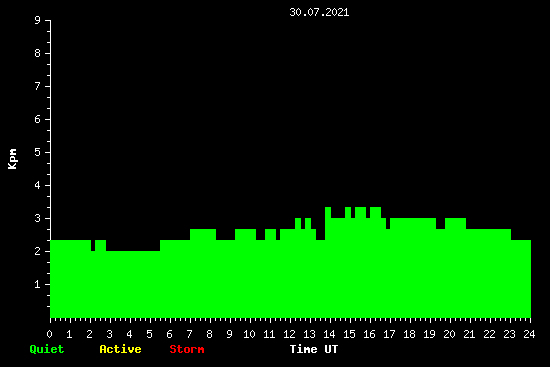Screen dimensions: 550x367
Task: Click the 4 on the Kp axis
Action: pyautogui.click(x=38, y=185)
